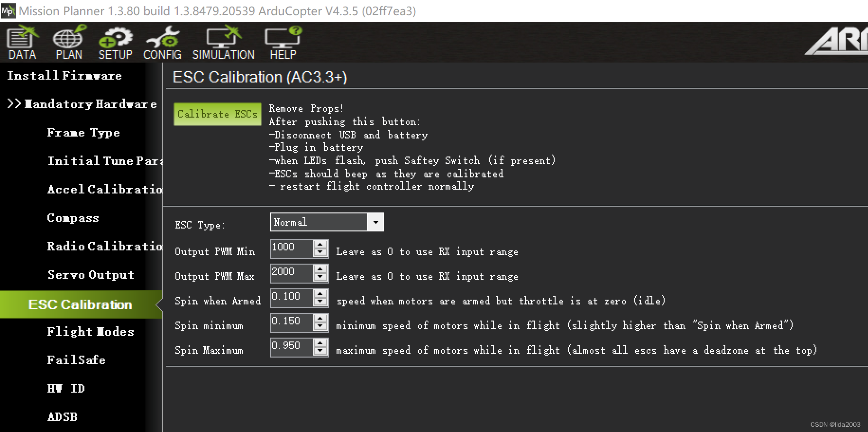Viewport: 868px width, 432px height.
Task: Open the Frame Type page
Action: (x=83, y=133)
